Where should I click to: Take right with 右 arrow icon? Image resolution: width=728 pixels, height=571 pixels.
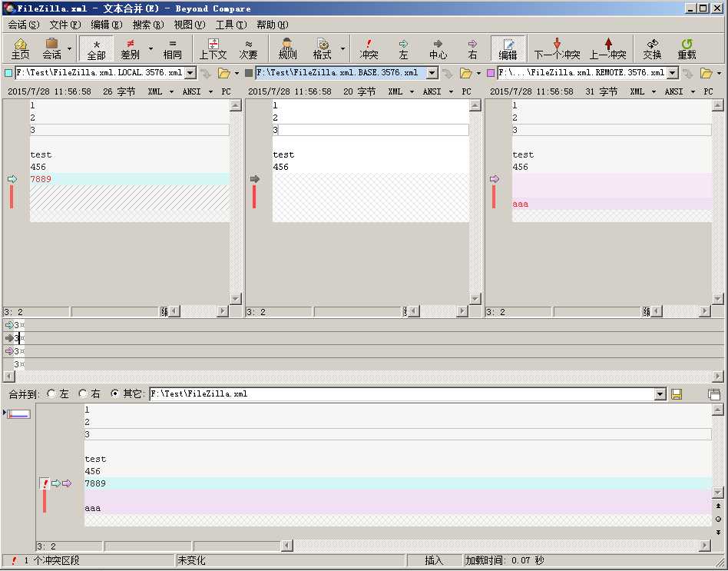472,48
